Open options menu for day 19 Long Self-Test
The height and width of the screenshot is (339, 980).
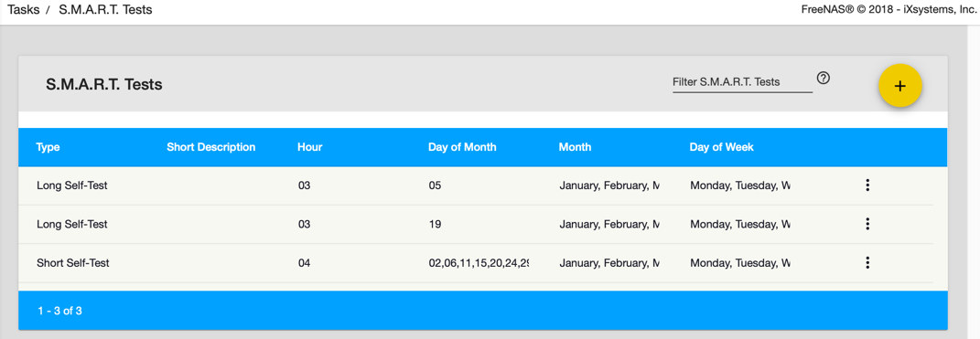point(867,224)
